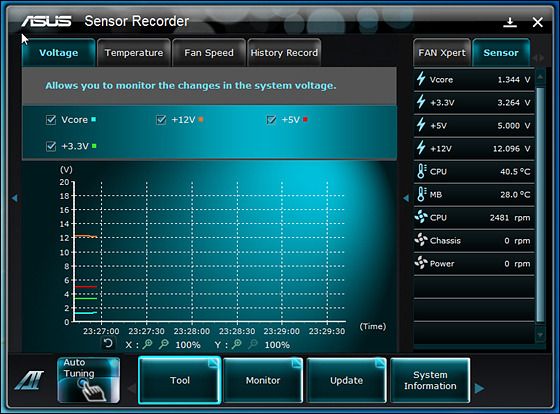Click the CPU fan icon

(421, 217)
